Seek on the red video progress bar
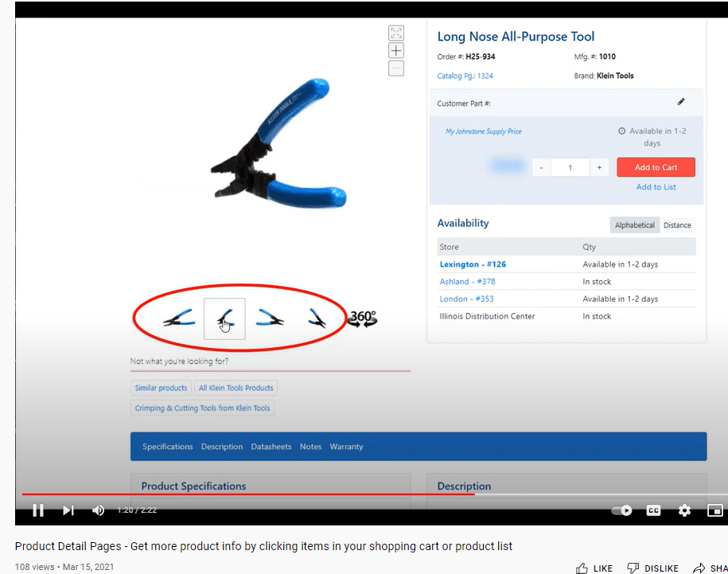This screenshot has width=728, height=574. pos(248,494)
